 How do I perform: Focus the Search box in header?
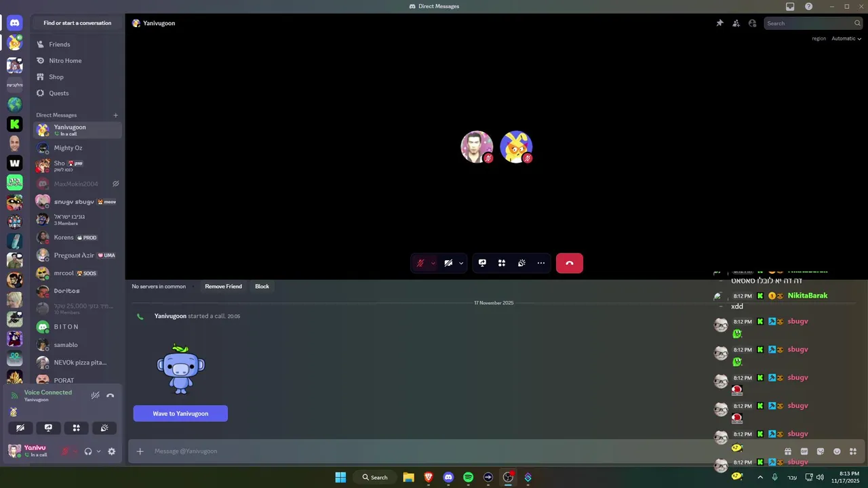click(x=813, y=23)
